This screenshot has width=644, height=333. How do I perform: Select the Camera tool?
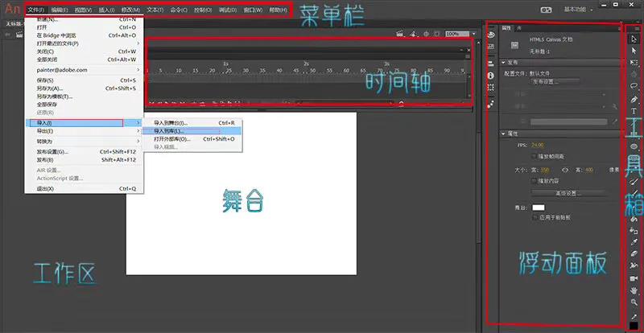click(x=634, y=278)
